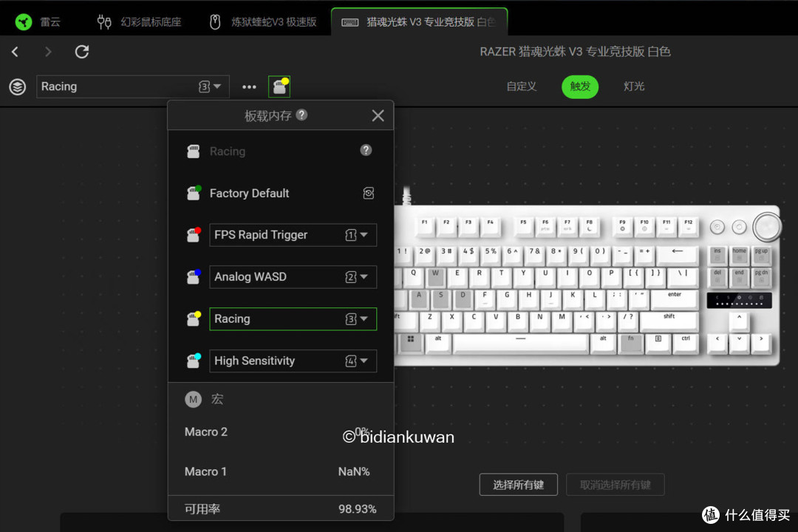Click the 98.93% availability value
This screenshot has width=798, height=532.
pos(358,509)
